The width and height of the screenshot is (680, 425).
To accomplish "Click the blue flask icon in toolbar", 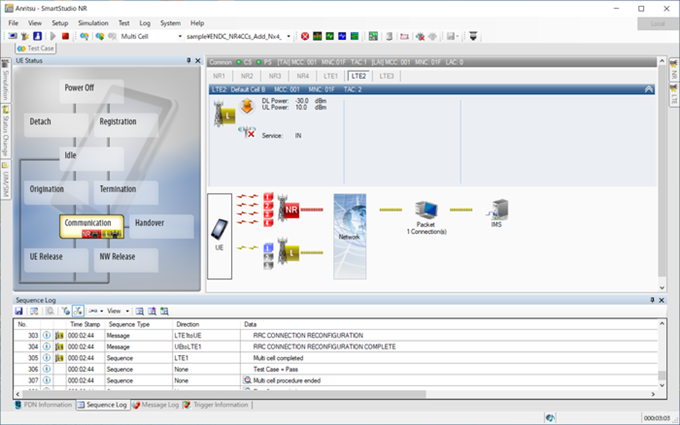I will (x=37, y=36).
